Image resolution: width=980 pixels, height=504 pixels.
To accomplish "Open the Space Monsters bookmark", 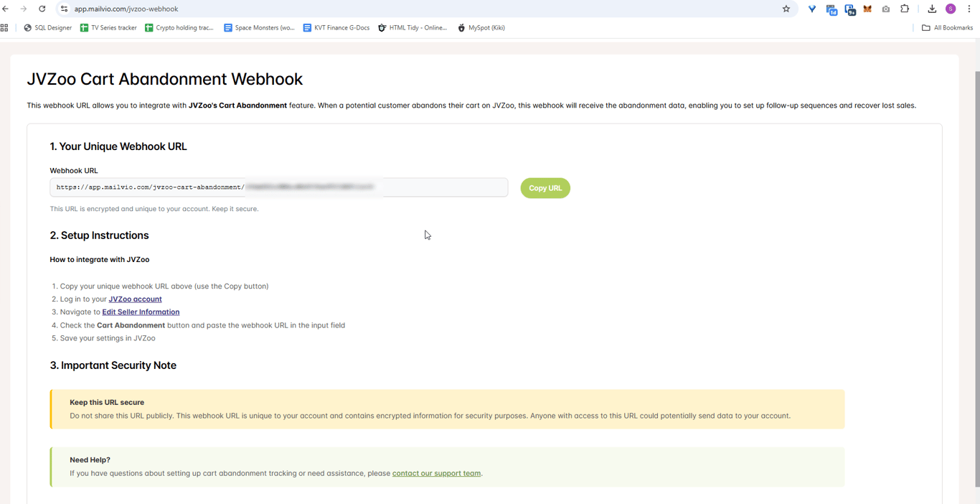I will pos(259,28).
